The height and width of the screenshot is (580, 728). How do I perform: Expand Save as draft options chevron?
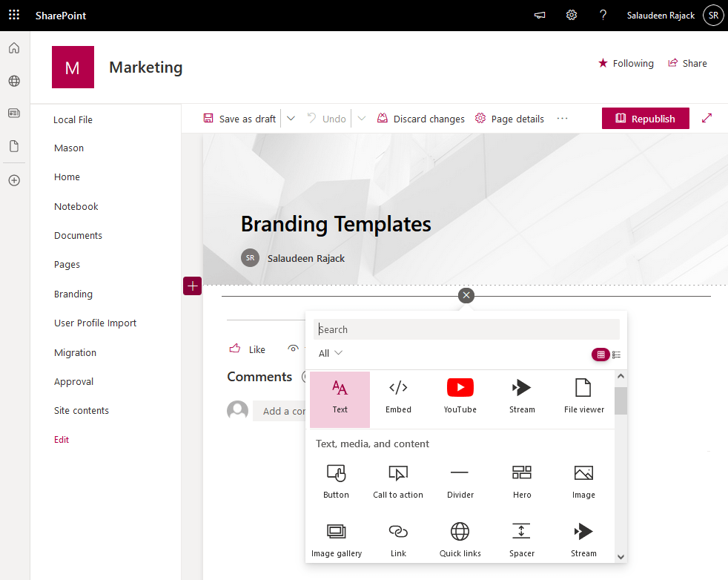(x=291, y=118)
